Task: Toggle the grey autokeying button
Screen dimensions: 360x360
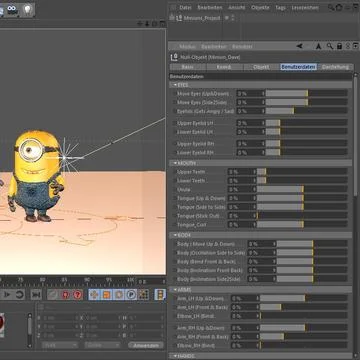Action: click(52, 294)
